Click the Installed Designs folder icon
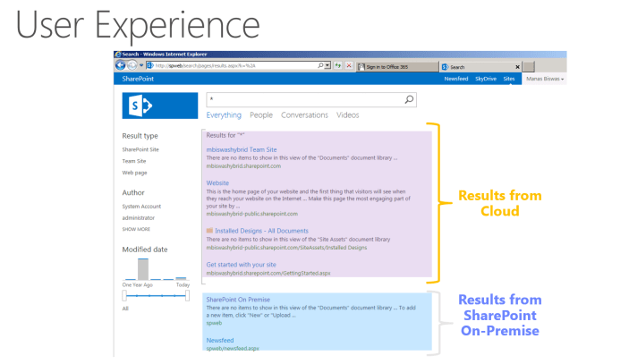The width and height of the screenshot is (629, 364). point(209,230)
